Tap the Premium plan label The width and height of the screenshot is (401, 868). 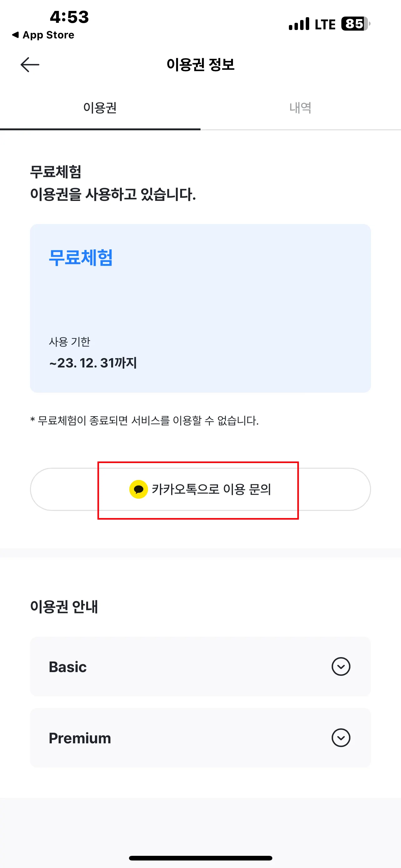(x=80, y=738)
